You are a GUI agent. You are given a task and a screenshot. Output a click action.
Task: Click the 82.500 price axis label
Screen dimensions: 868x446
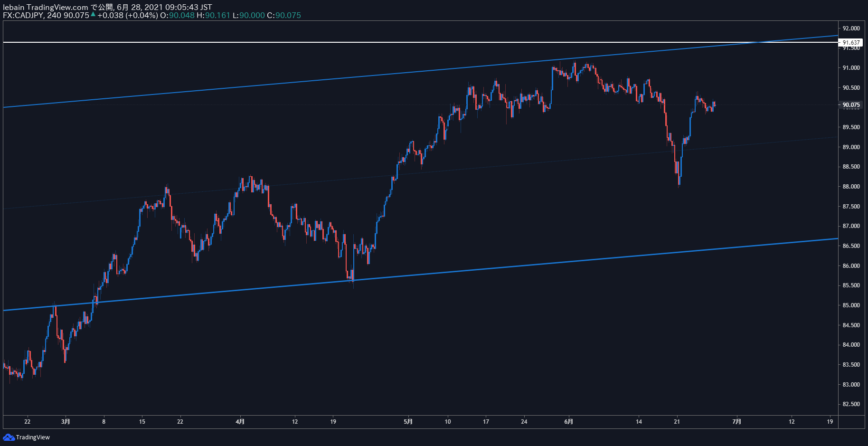point(851,404)
